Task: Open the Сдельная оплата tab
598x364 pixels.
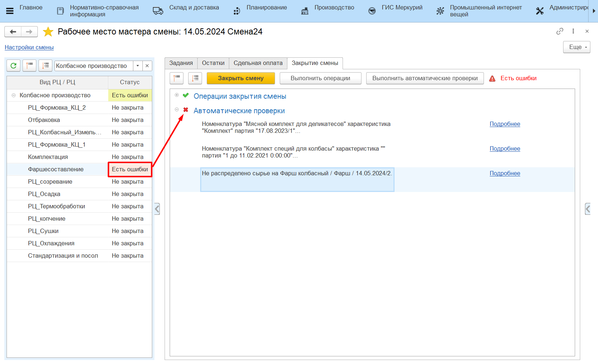Action: (x=258, y=63)
